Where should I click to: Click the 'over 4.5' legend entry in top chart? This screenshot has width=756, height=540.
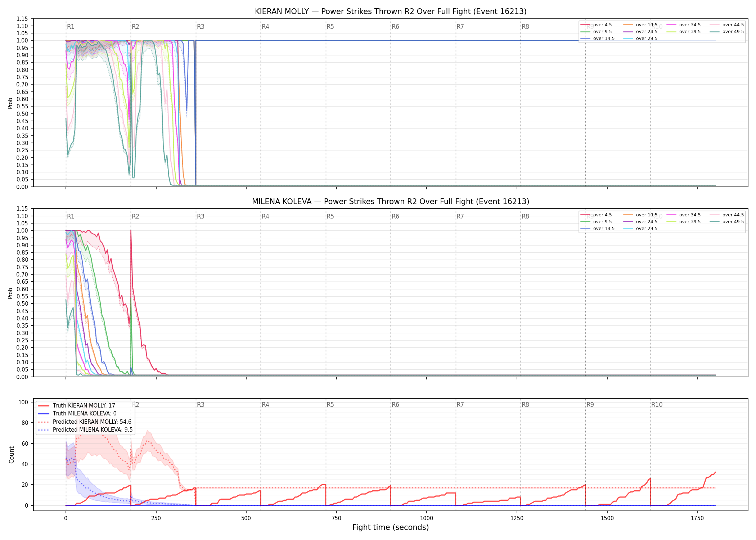(x=596, y=25)
